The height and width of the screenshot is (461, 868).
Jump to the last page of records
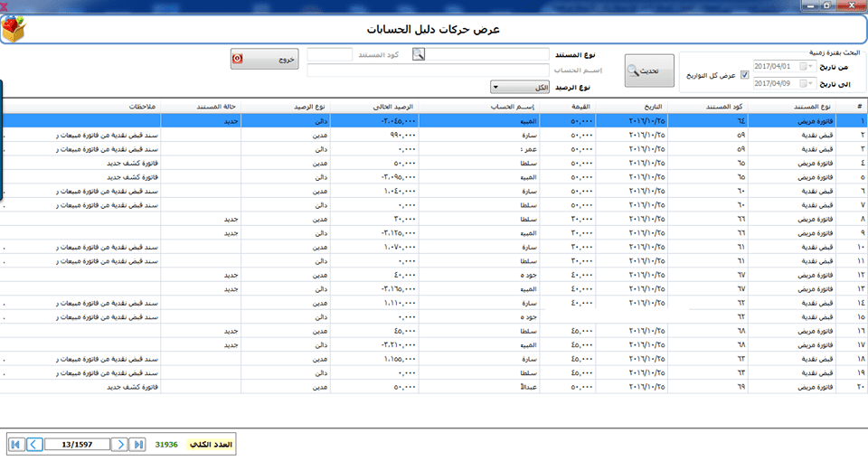[x=137, y=444]
